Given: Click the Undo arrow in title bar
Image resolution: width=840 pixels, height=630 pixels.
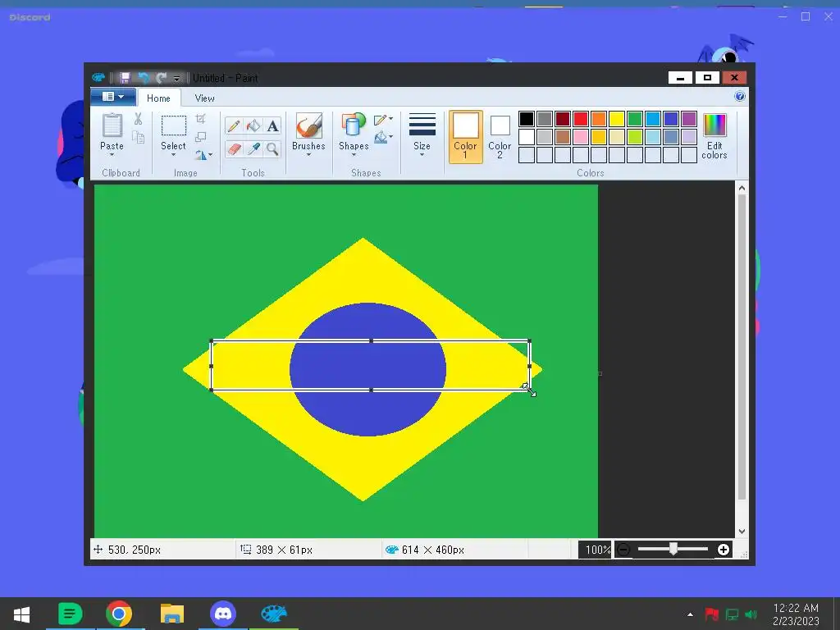Looking at the screenshot, I should [144, 78].
